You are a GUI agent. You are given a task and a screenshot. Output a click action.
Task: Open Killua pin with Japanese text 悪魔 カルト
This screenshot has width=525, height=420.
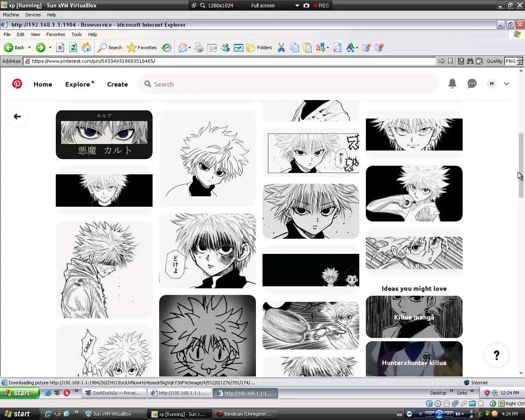pyautogui.click(x=104, y=135)
